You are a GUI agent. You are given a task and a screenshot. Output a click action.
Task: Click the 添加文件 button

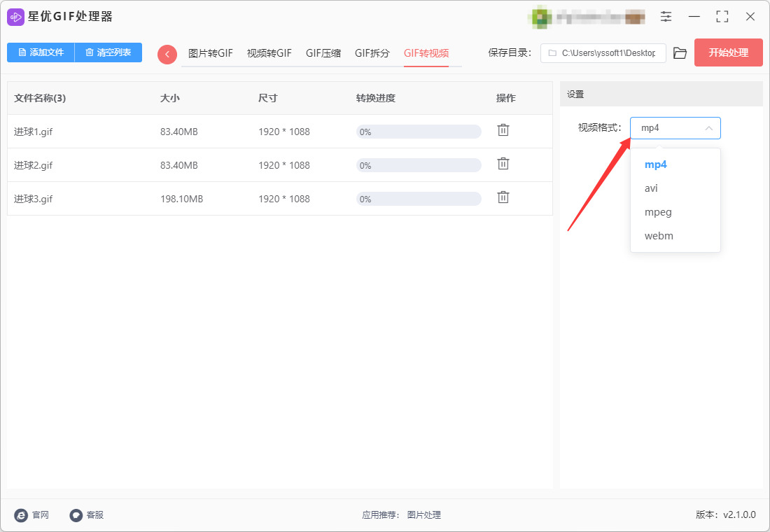[x=41, y=52]
